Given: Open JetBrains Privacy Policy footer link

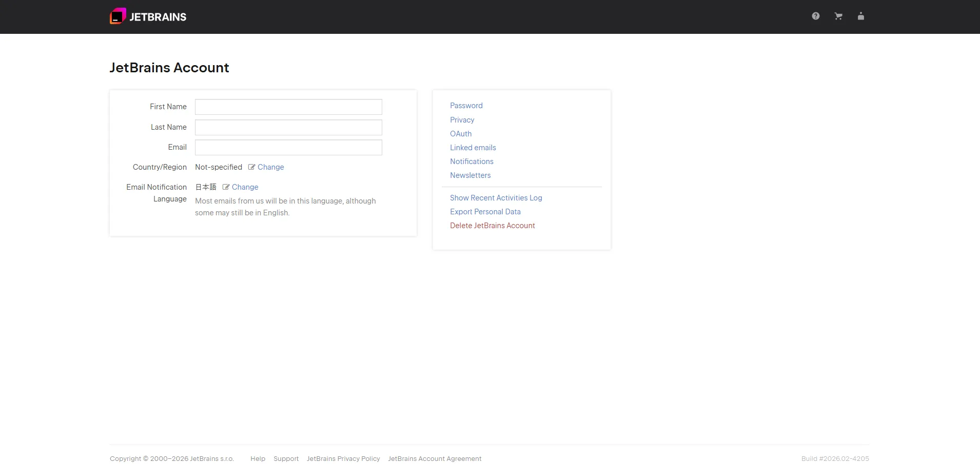Looking at the screenshot, I should pos(343,459).
